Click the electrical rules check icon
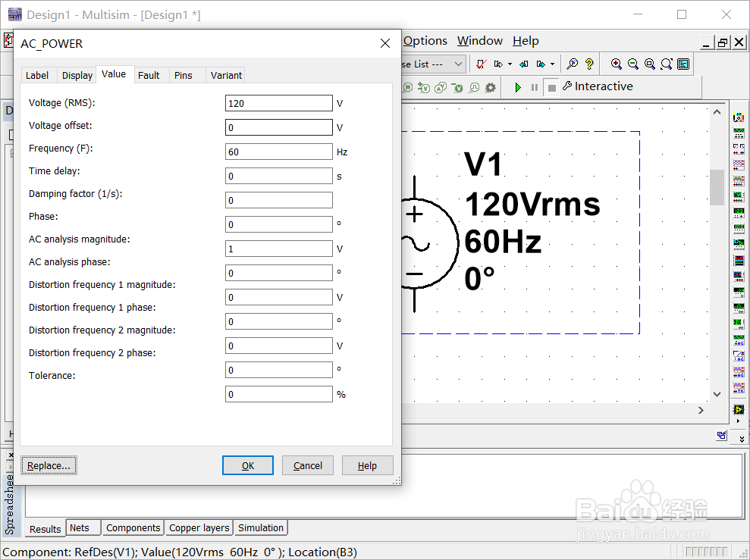 pyautogui.click(x=482, y=64)
